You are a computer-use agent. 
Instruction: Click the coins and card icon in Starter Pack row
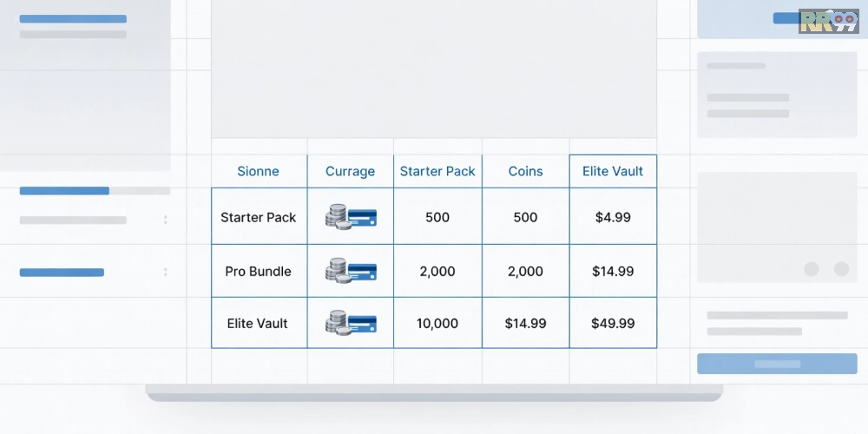tap(350, 217)
